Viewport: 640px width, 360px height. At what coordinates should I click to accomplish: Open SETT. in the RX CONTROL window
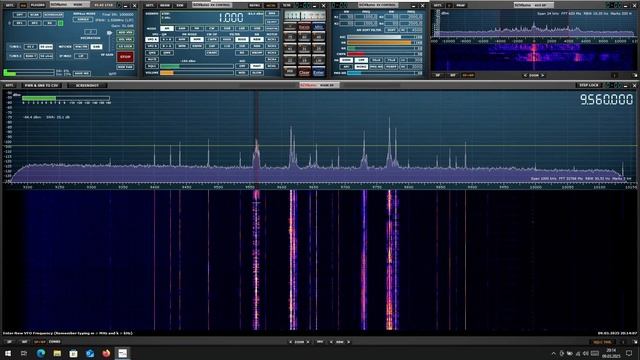click(150, 5)
